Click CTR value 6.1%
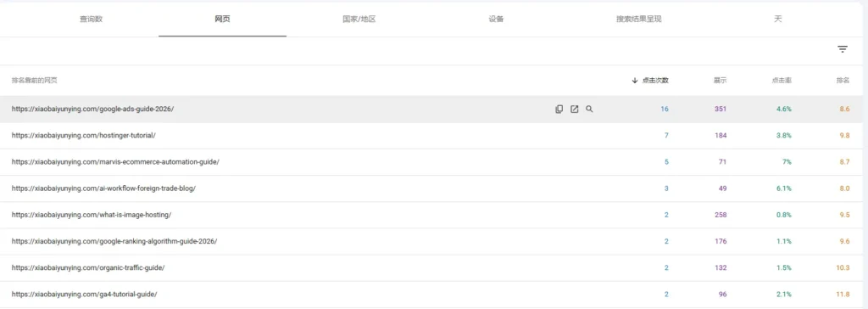The width and height of the screenshot is (868, 309). [x=784, y=188]
